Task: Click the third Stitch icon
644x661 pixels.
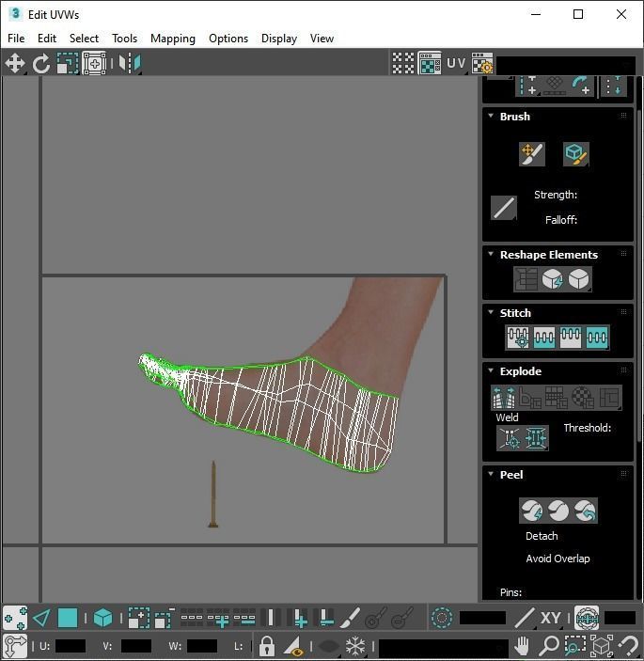Action: click(571, 338)
